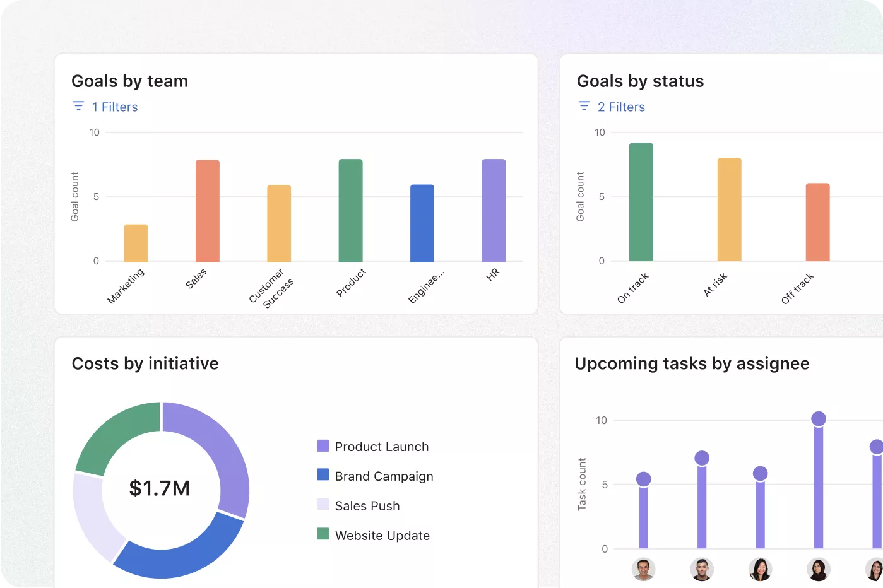The height and width of the screenshot is (588, 883).
Task: Click the filter icon under Goals by team
Action: pyautogui.click(x=78, y=105)
